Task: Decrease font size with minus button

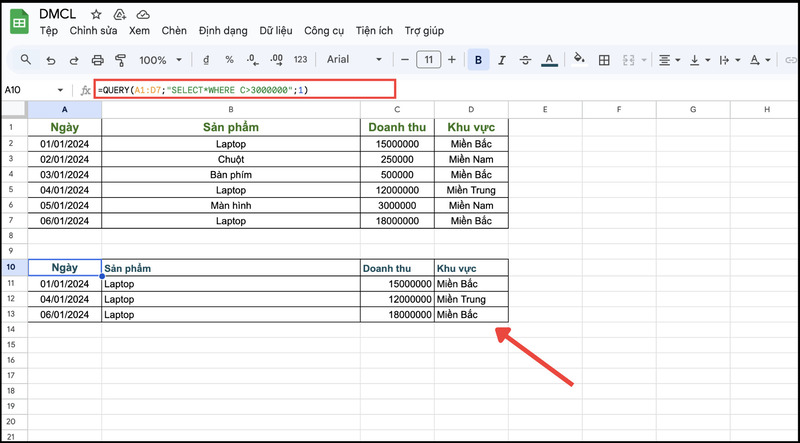Action: [x=405, y=60]
